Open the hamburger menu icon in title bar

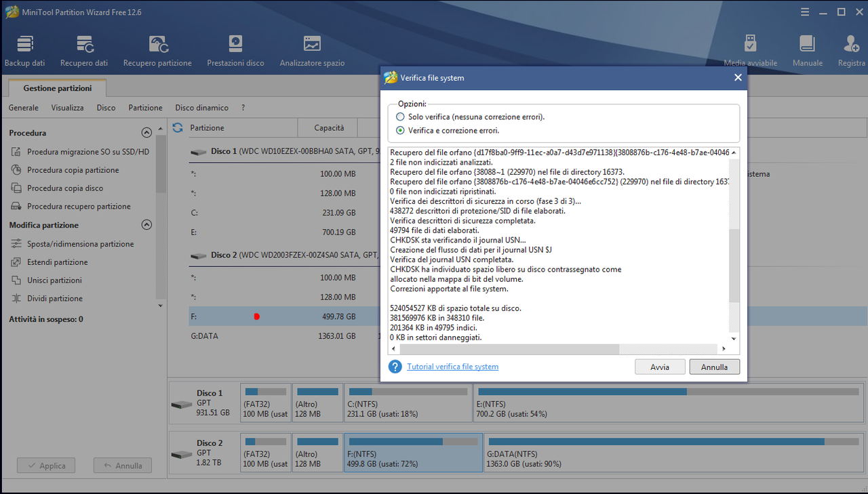coord(804,12)
